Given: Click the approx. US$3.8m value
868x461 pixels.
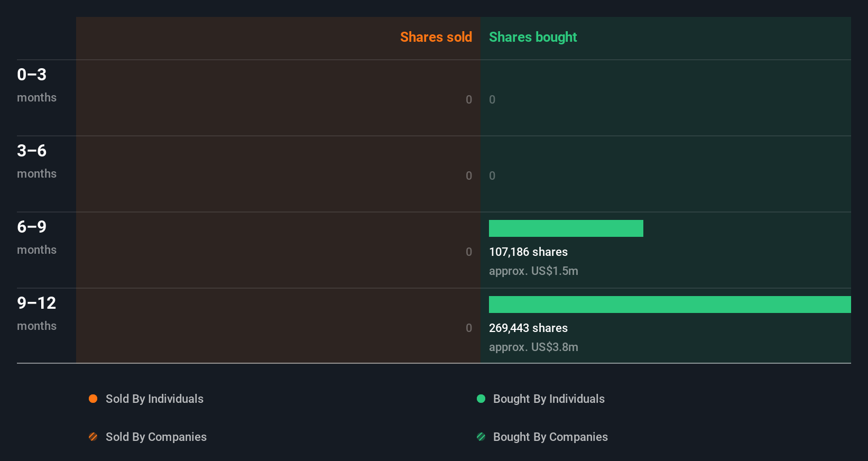Looking at the screenshot, I should [533, 347].
